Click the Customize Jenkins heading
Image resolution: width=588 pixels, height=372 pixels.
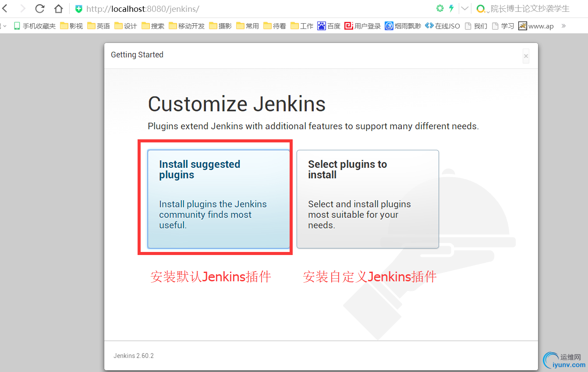[237, 104]
